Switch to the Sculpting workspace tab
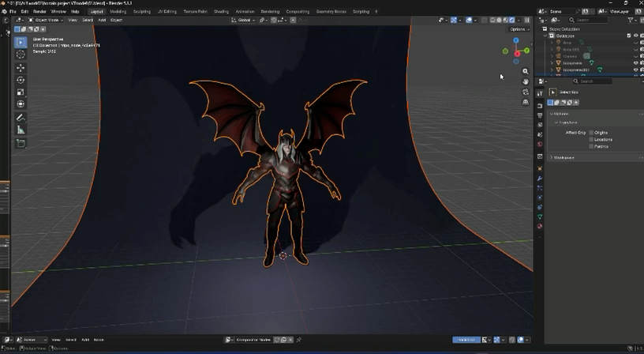Image resolution: width=644 pixels, height=354 pixels. pos(142,12)
